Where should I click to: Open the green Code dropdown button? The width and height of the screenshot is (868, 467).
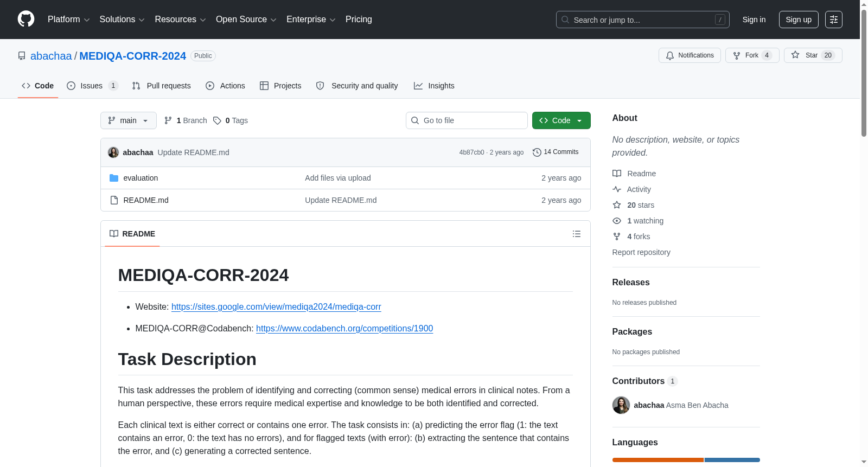point(561,120)
